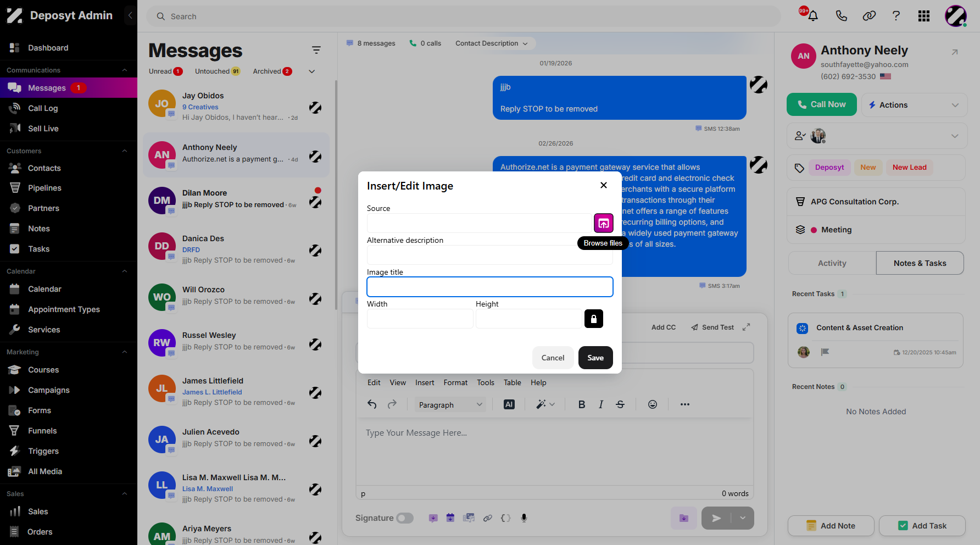Viewport: 980px width, 545px height.
Task: Toggle the Signature switch
Action: [x=405, y=518]
